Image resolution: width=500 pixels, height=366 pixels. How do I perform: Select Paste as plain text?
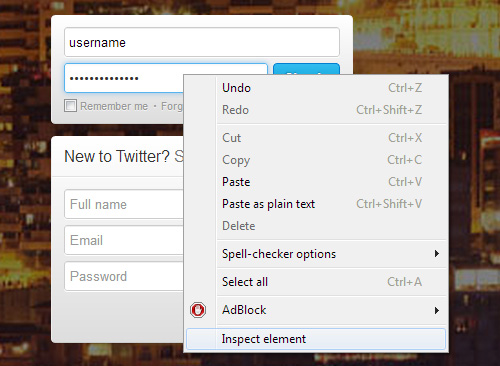click(x=316, y=204)
